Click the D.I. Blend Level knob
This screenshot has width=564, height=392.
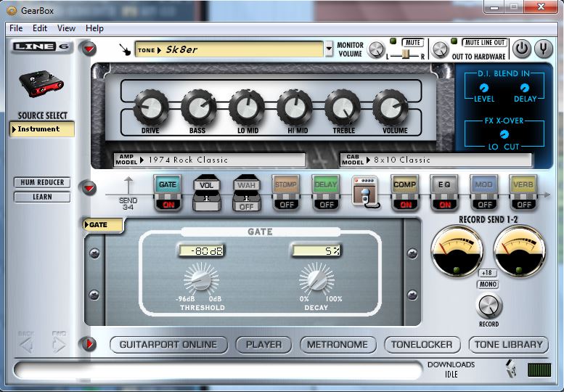pos(484,88)
